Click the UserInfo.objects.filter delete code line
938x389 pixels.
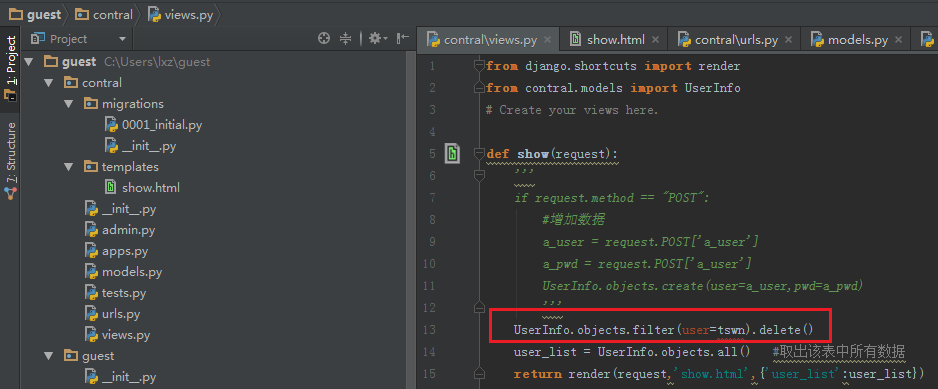[663, 330]
